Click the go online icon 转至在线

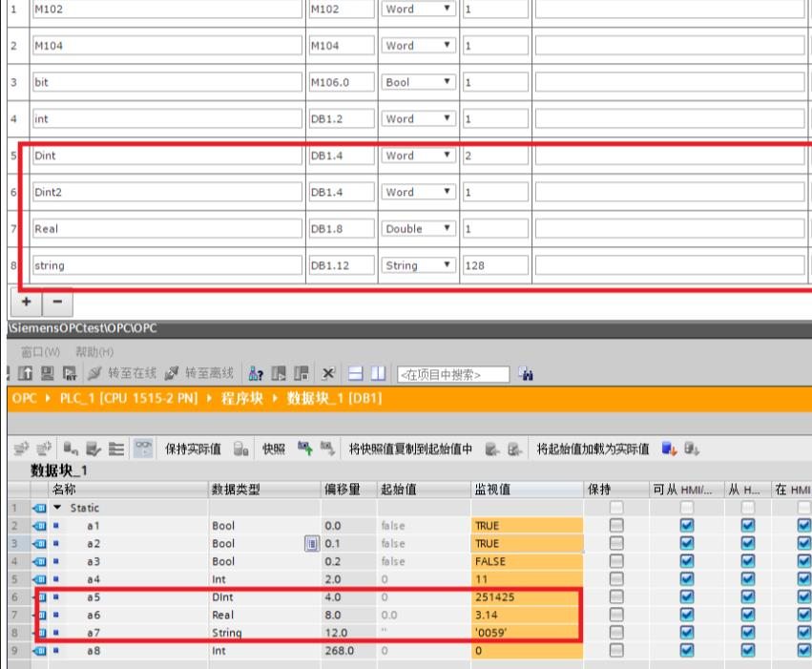[x=94, y=373]
